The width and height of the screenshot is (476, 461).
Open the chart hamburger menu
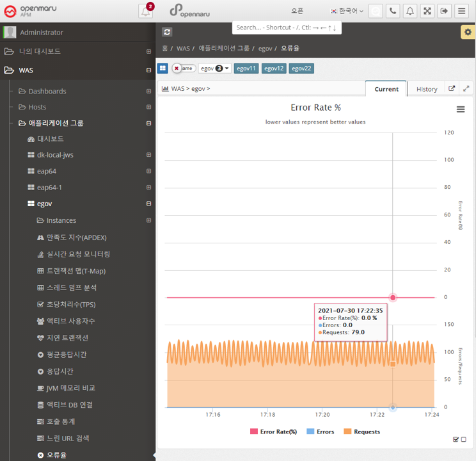(x=460, y=109)
